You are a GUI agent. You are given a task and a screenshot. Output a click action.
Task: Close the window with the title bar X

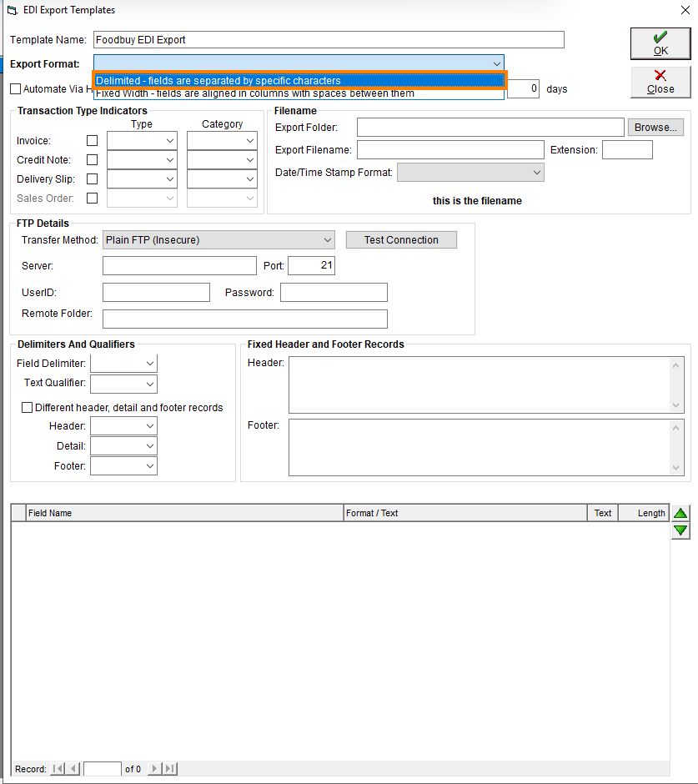tap(685, 10)
